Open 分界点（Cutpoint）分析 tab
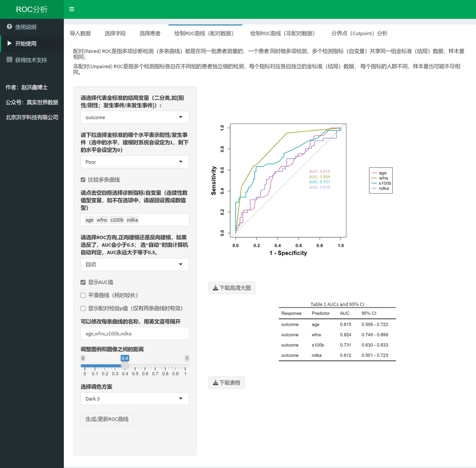476x468 pixels. (x=359, y=33)
